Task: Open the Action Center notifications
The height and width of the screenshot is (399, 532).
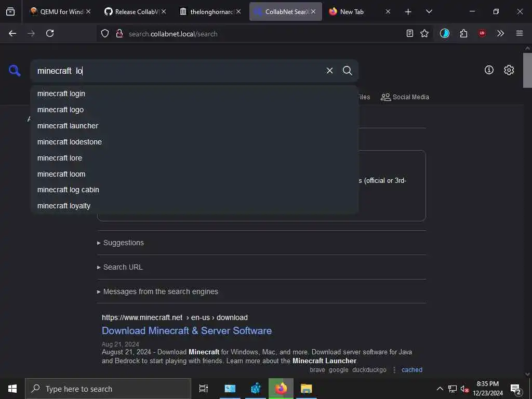Action: click(x=516, y=390)
